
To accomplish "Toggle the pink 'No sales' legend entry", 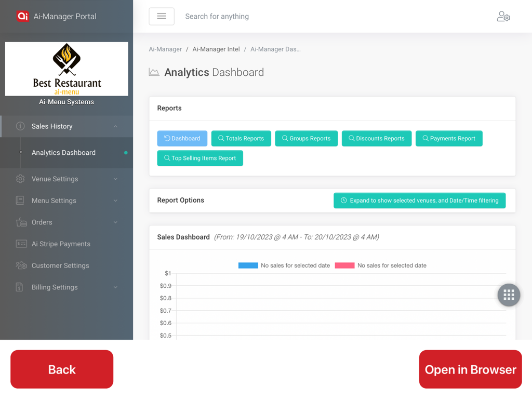I will [344, 265].
